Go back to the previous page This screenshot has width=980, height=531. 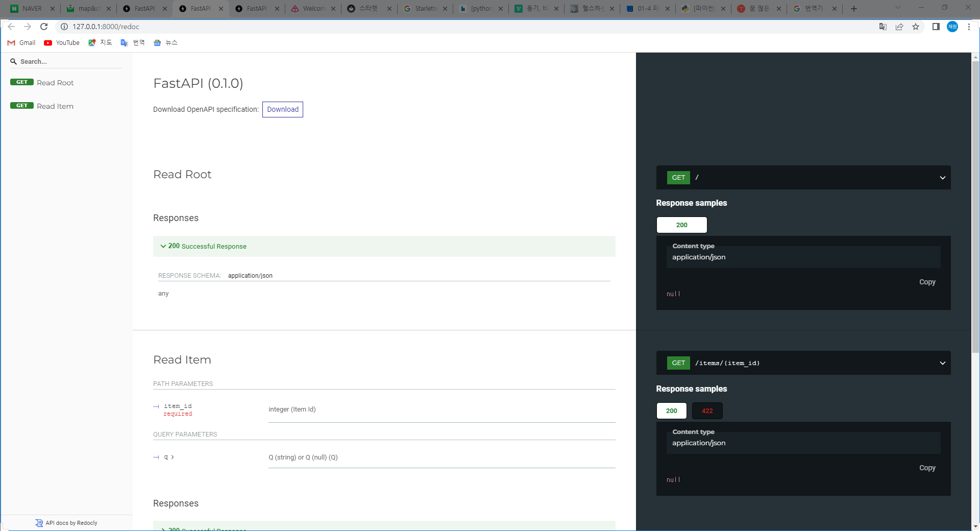11,27
